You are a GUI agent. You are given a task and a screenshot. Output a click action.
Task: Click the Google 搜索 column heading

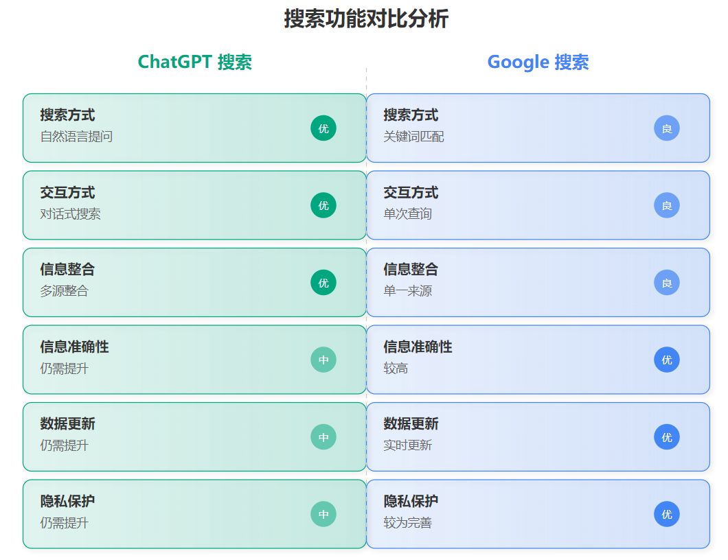(x=538, y=62)
